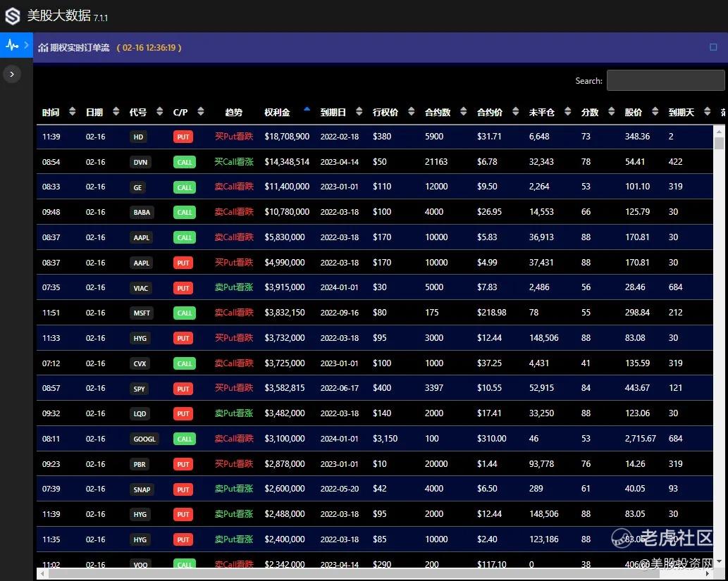728x581 pixels.
Task: Click the strike price $3,150
Action: pos(385,439)
